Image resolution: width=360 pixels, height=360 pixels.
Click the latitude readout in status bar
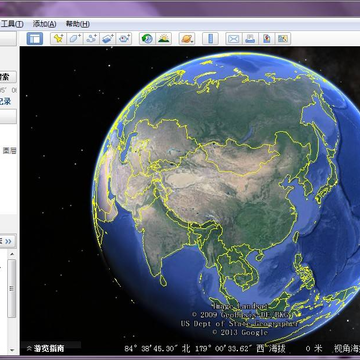(157, 349)
